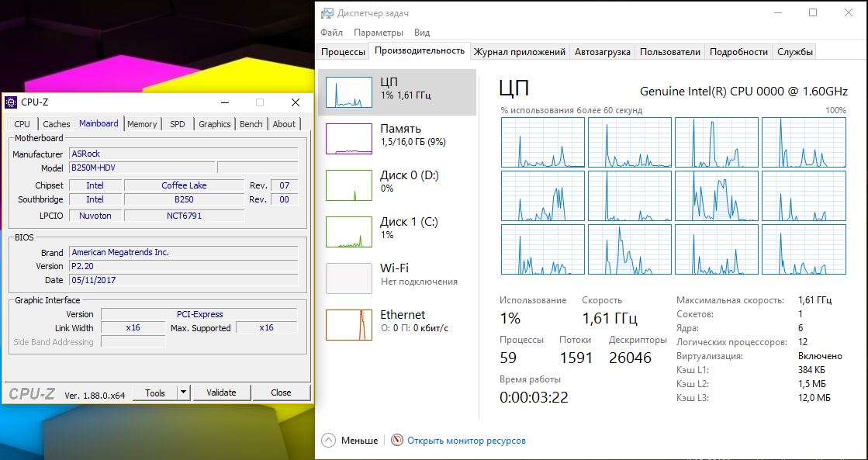Click the P2.20 BIOS version field
The width and height of the screenshot is (868, 460).
(184, 266)
